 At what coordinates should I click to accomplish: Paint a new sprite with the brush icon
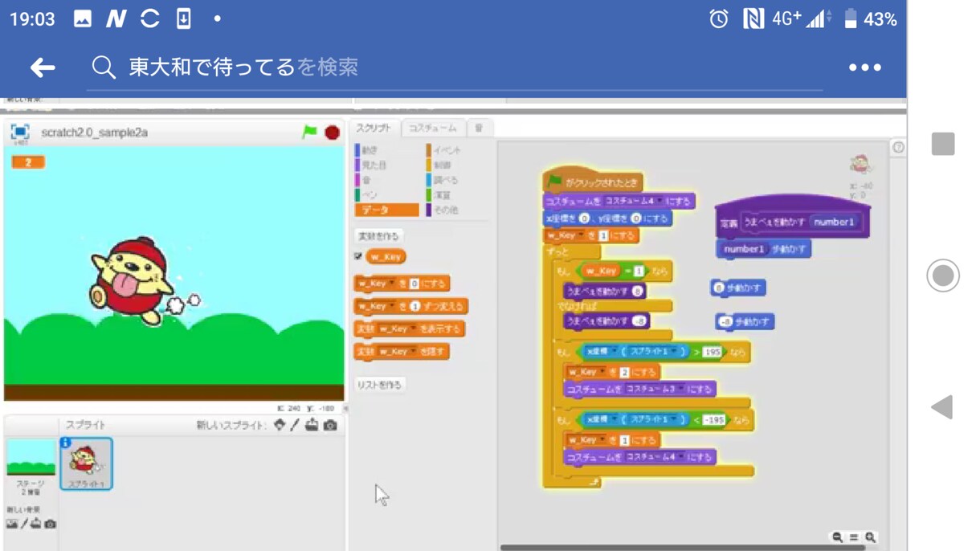tap(295, 425)
